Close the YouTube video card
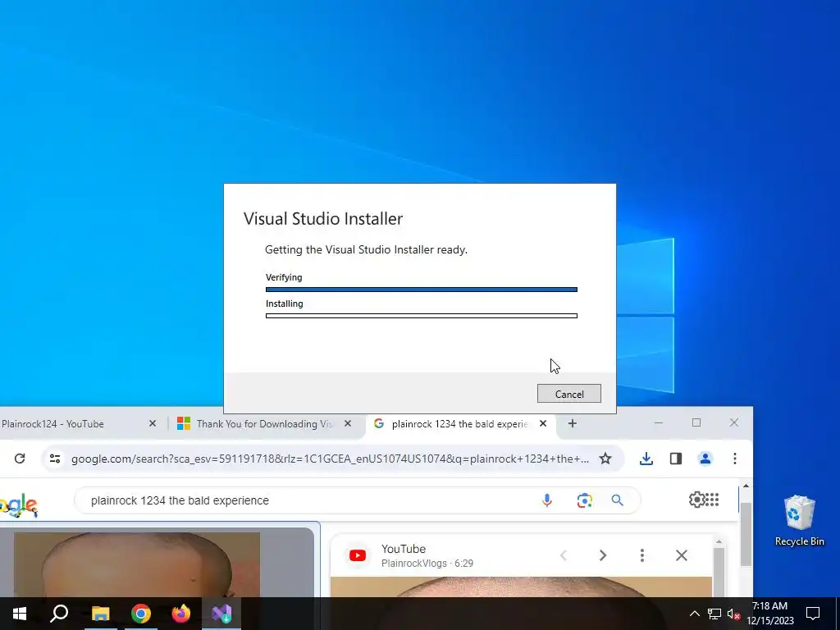This screenshot has width=840, height=630. 682,555
